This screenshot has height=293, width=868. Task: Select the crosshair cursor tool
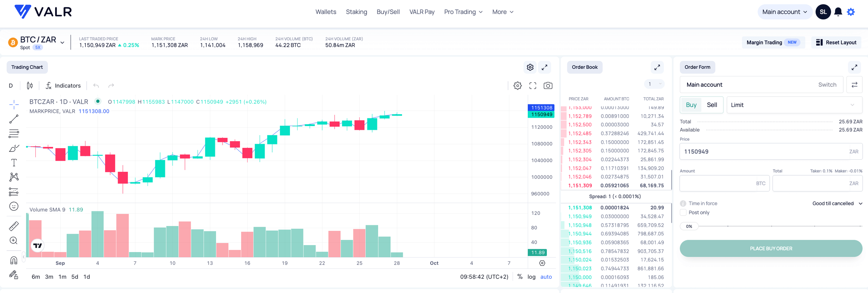coord(14,104)
